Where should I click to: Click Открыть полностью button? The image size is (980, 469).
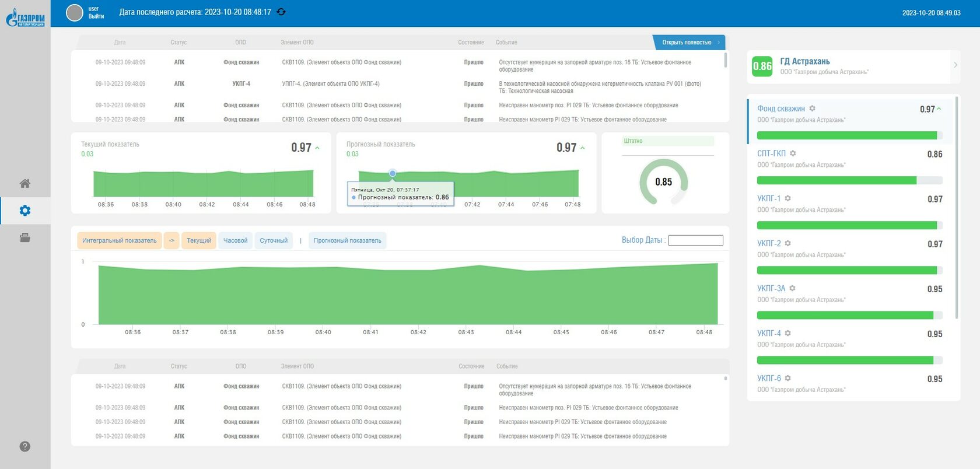(x=689, y=42)
